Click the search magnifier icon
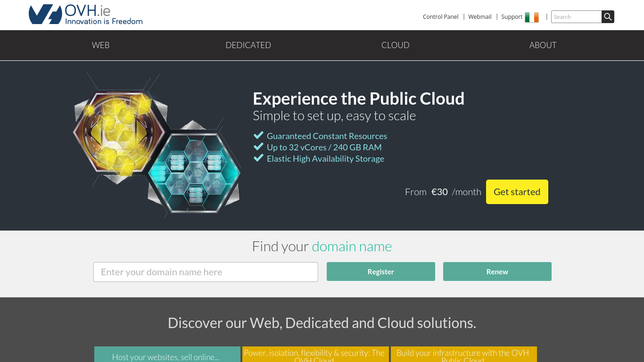 607,16
